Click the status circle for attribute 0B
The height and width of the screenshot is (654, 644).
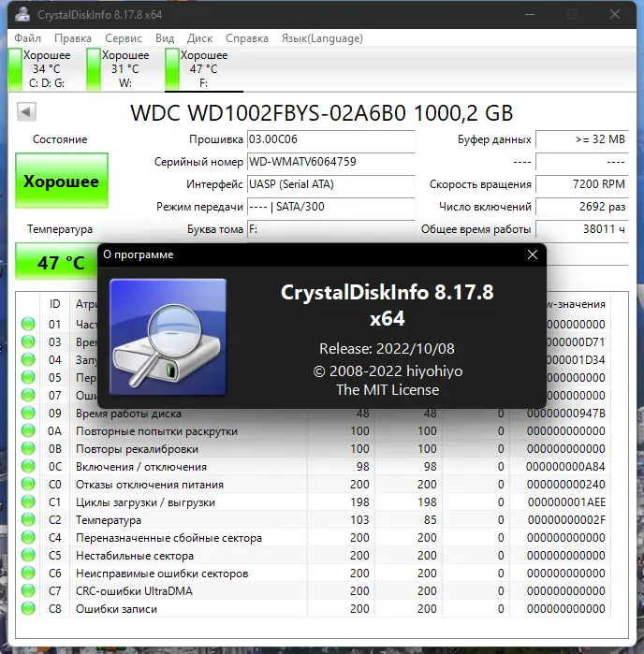pyautogui.click(x=28, y=448)
